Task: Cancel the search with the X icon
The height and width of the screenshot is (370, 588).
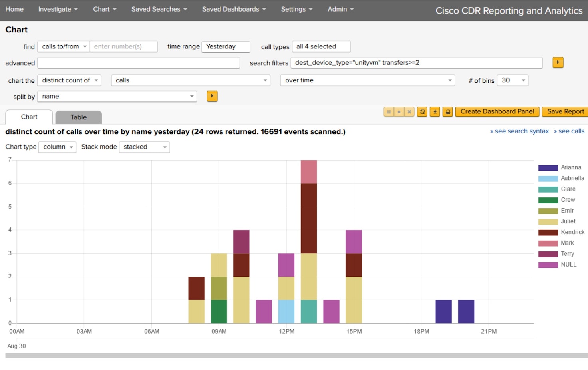Action: tap(409, 112)
